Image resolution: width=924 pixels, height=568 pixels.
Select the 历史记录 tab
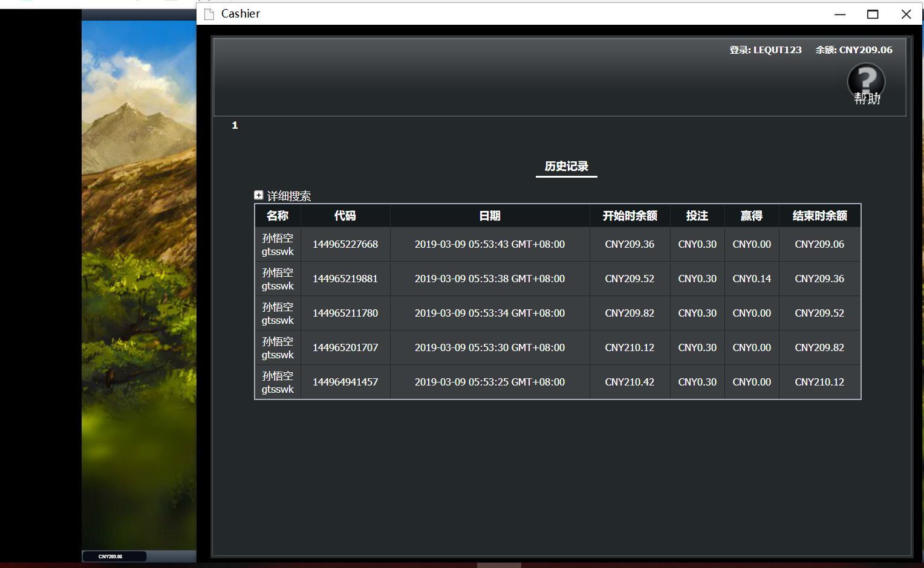567,166
